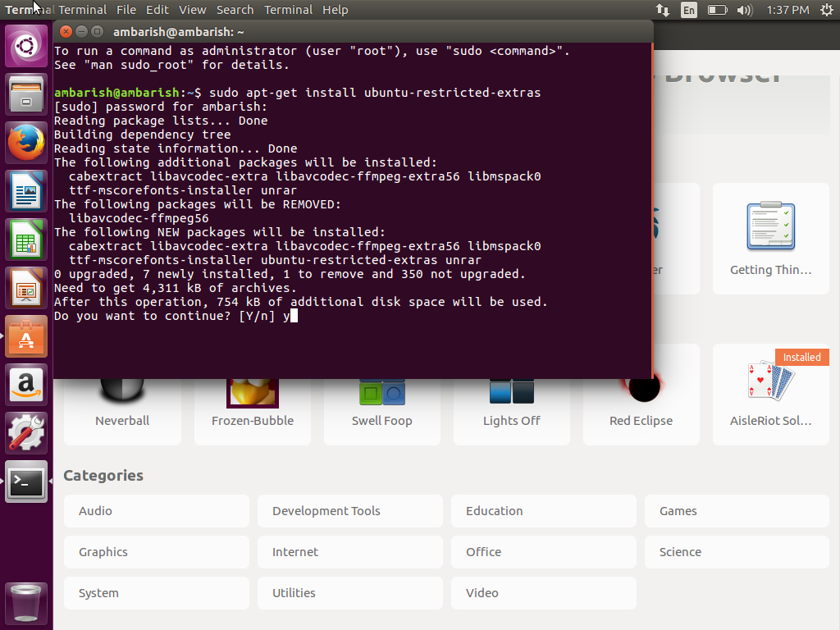This screenshot has height=630, width=840.
Task: Launch Firefox web browser
Action: pyautogui.click(x=26, y=143)
